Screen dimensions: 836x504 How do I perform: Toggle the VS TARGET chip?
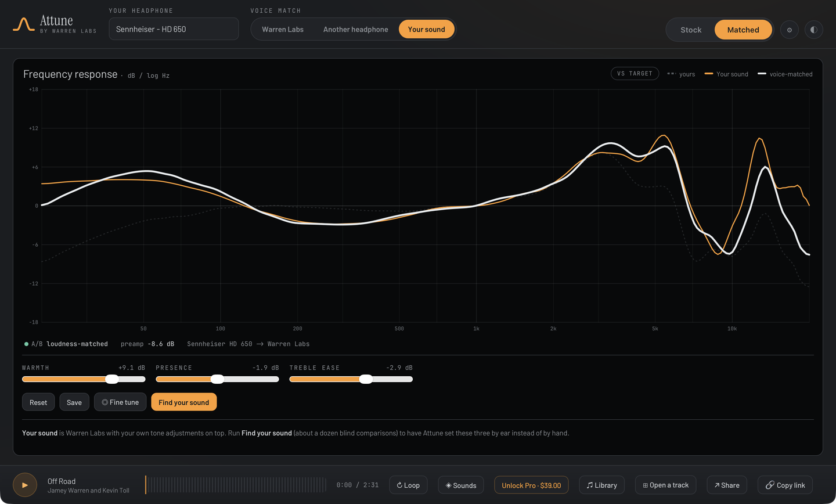pos(635,74)
